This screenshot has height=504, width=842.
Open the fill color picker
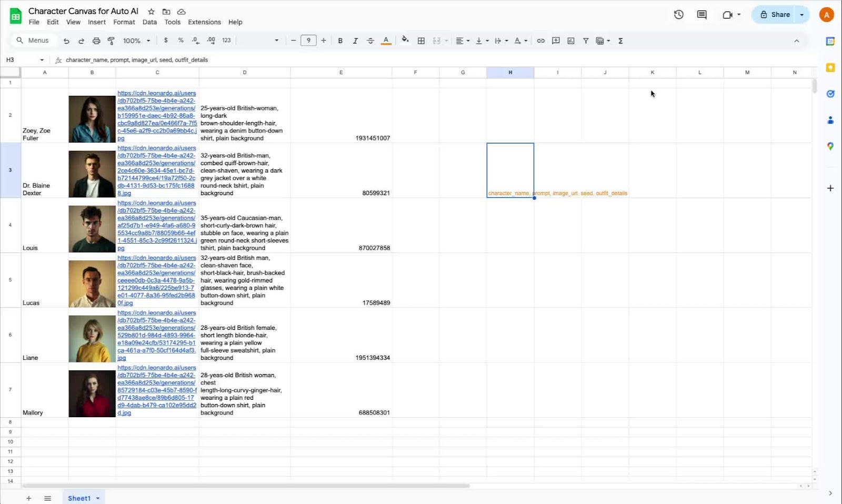tap(405, 40)
